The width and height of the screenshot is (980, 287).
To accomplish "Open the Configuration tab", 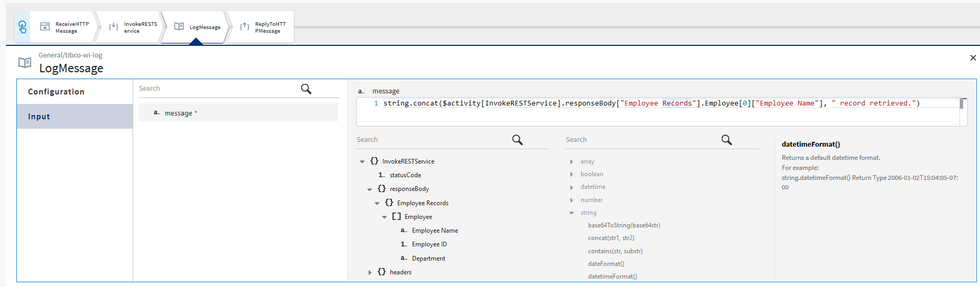I will coord(56,92).
